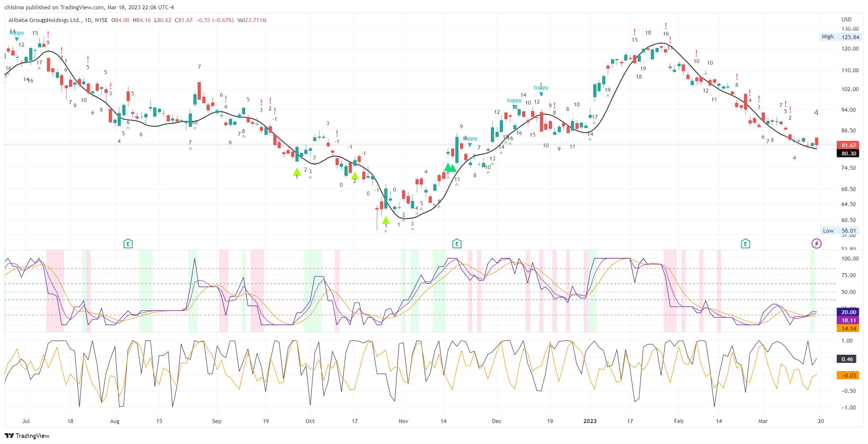Click the Vol 23.711M volume readout

coord(252,20)
